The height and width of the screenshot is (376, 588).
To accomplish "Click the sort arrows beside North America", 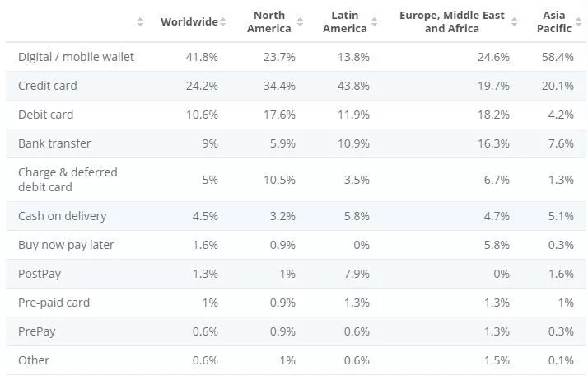I will pyautogui.click(x=298, y=22).
